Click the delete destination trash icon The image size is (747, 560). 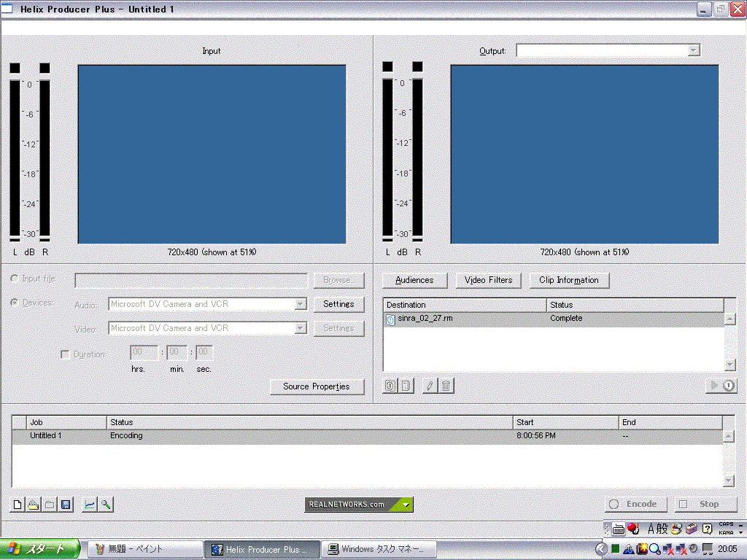pos(446,386)
